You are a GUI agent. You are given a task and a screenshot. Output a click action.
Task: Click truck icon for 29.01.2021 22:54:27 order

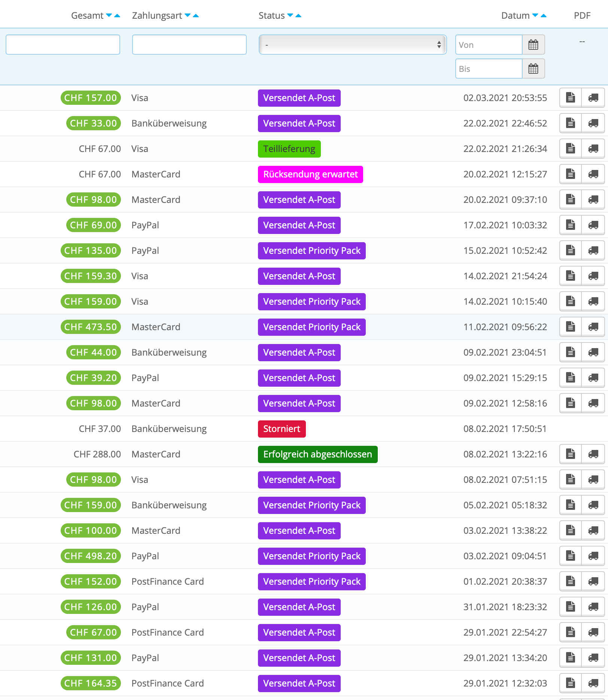coord(593,632)
